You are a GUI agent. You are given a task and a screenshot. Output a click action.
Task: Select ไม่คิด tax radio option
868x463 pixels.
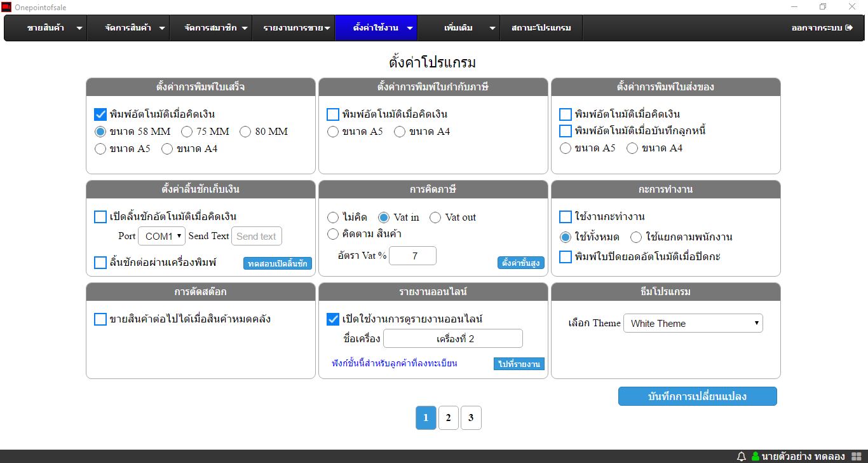333,218
